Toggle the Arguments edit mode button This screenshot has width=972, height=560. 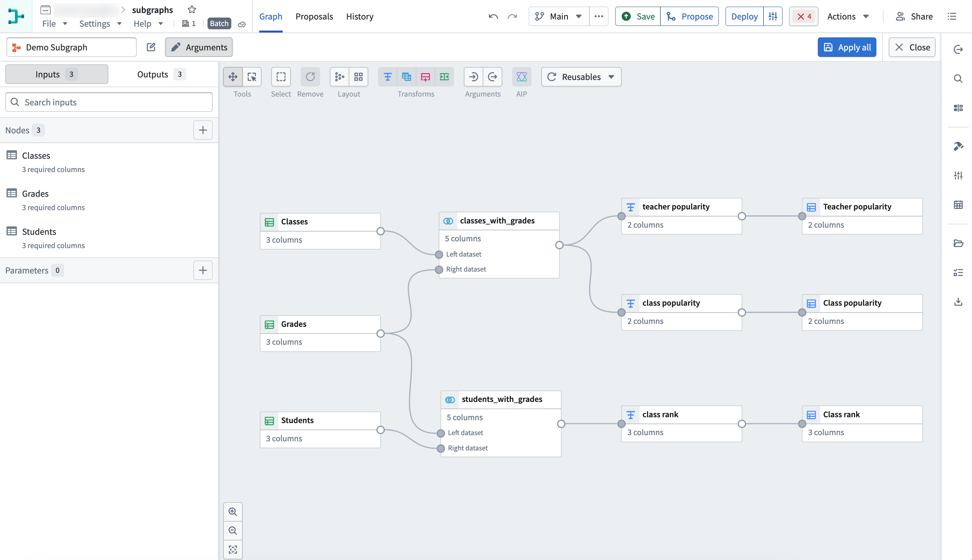[199, 47]
